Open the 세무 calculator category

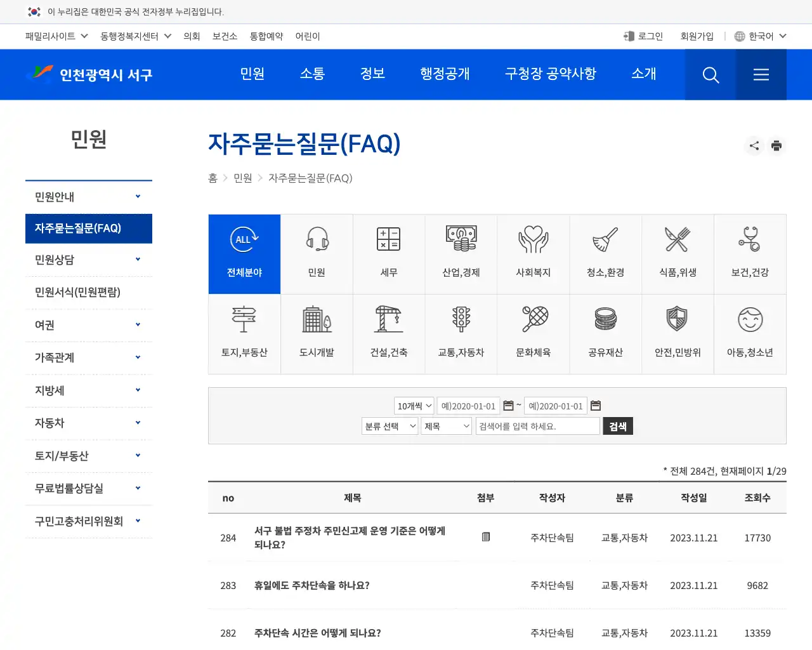(x=389, y=254)
